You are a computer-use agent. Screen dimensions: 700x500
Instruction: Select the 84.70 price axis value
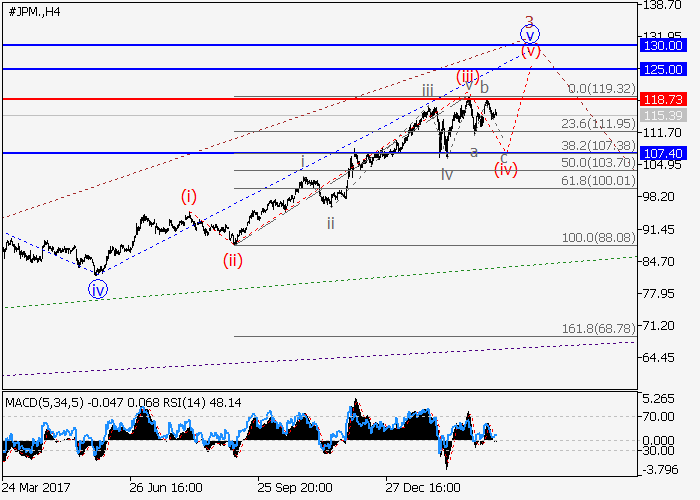[x=658, y=262]
